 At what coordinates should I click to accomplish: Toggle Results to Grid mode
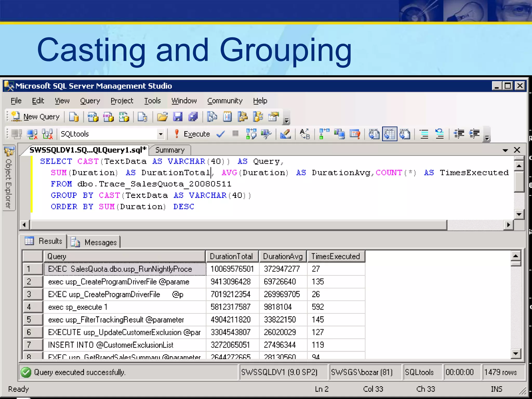389,134
